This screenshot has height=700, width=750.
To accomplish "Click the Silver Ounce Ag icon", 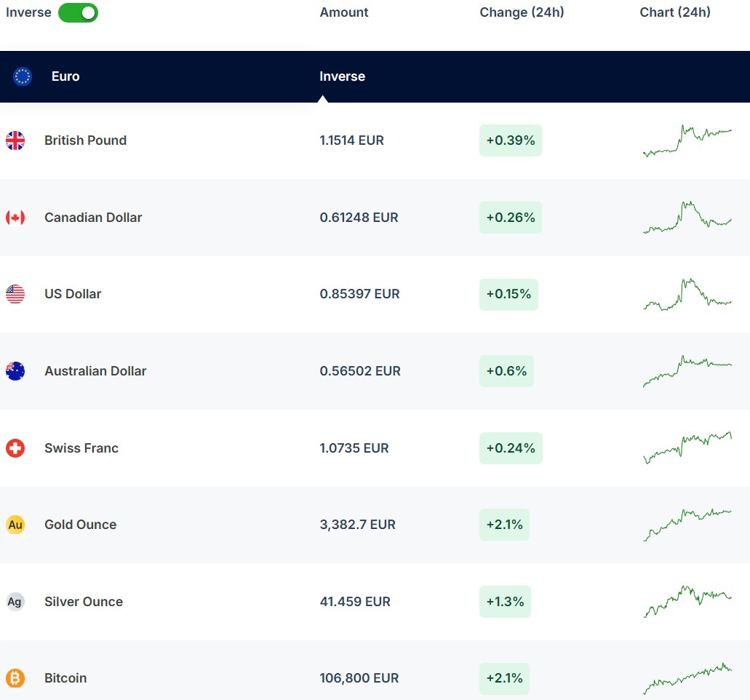I will (15, 602).
